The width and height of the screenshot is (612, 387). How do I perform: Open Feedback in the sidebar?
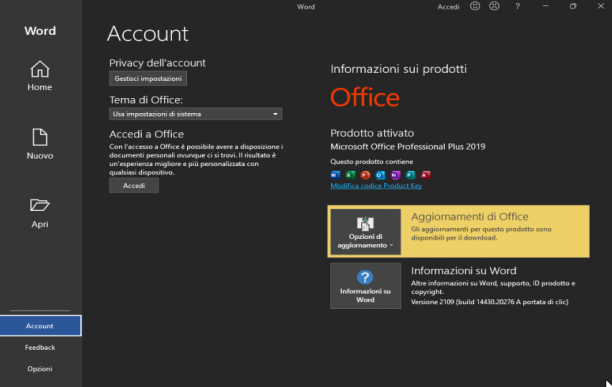(40, 347)
